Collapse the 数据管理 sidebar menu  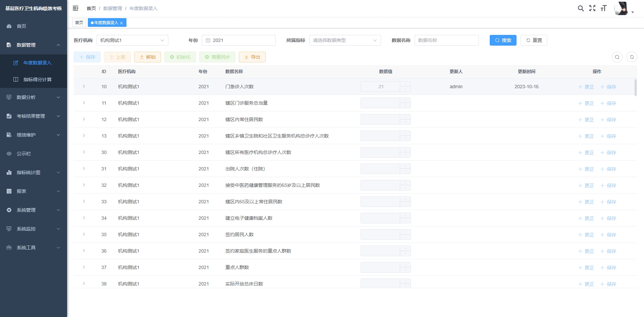click(34, 45)
